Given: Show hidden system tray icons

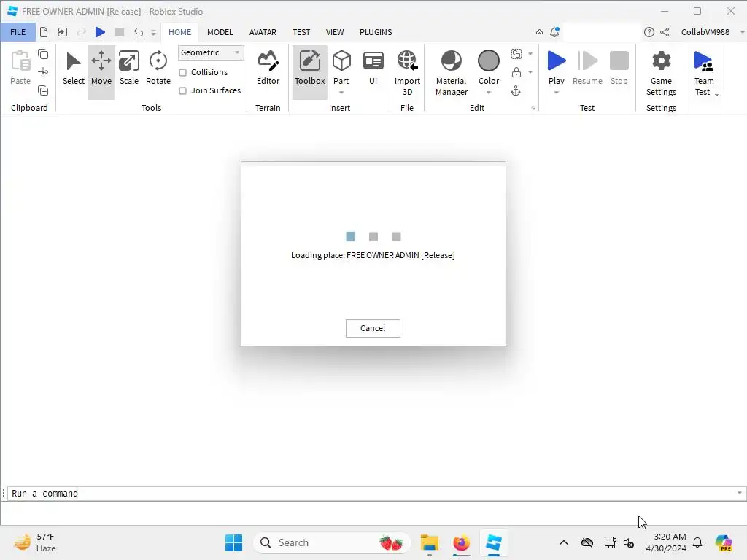Looking at the screenshot, I should [x=564, y=542].
